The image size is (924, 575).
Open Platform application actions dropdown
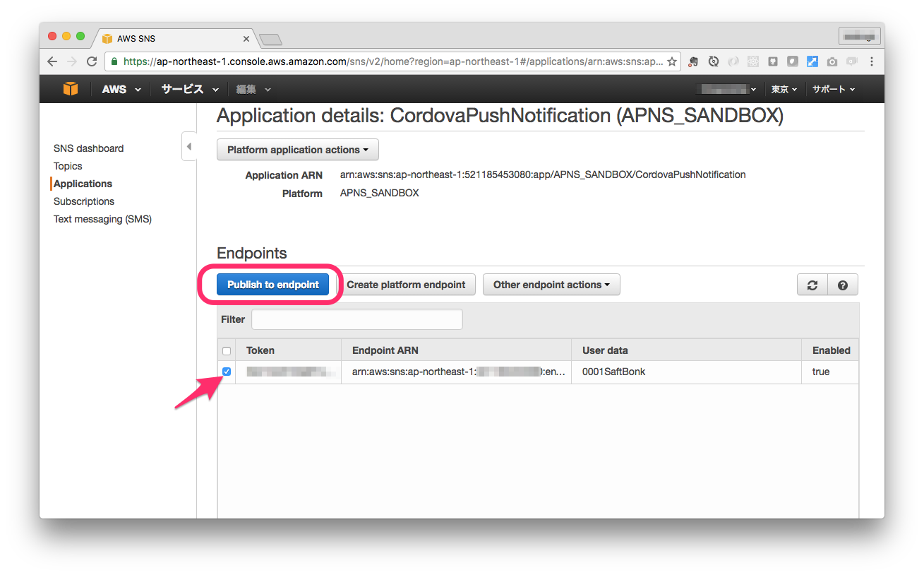coord(298,150)
